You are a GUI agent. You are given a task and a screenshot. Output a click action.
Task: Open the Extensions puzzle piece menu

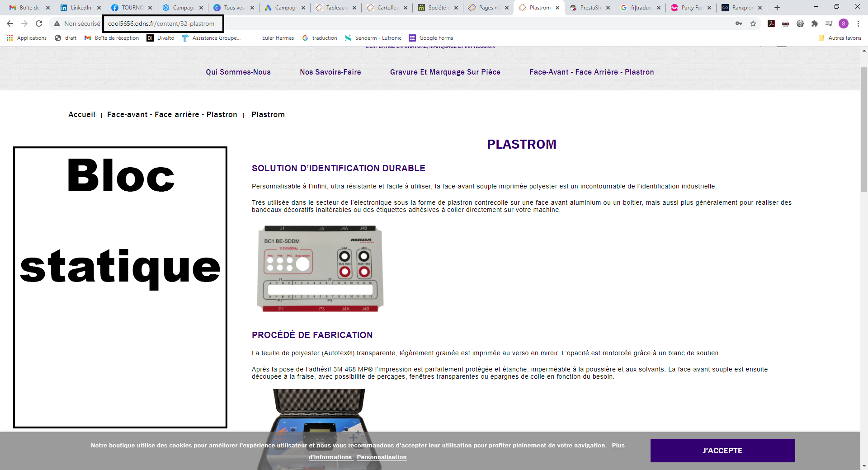click(815, 23)
